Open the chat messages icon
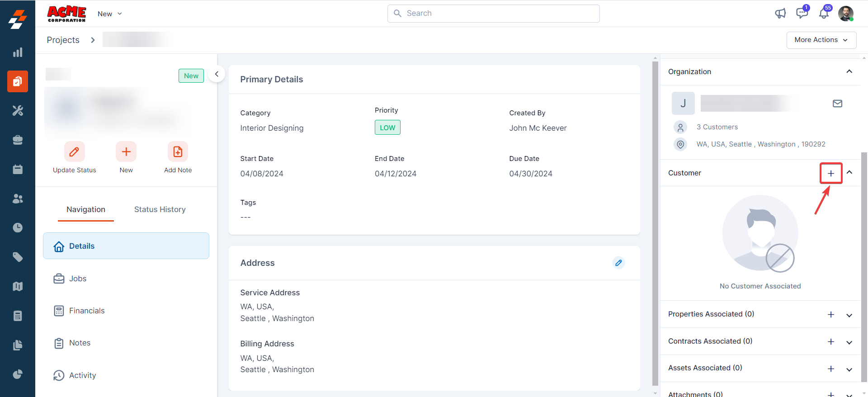Image resolution: width=868 pixels, height=397 pixels. [802, 13]
